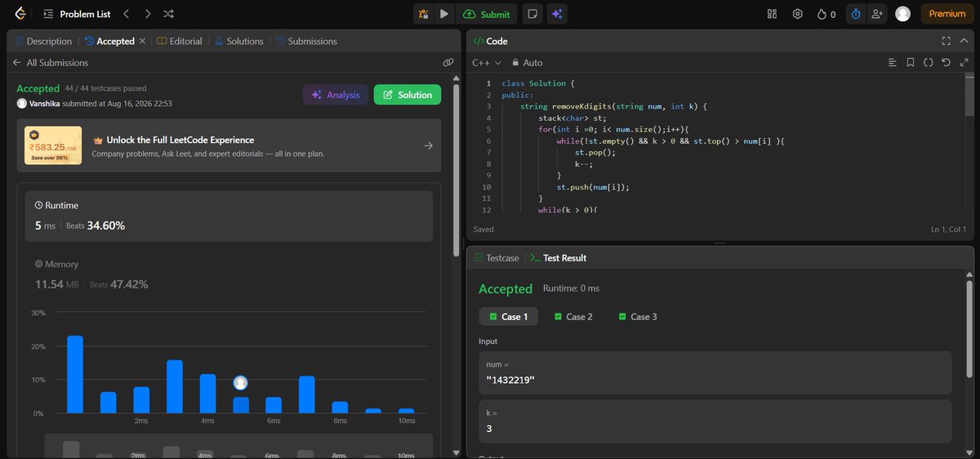Open the Problem List panel
Viewport: 980px width, 459px height.
(x=78, y=14)
